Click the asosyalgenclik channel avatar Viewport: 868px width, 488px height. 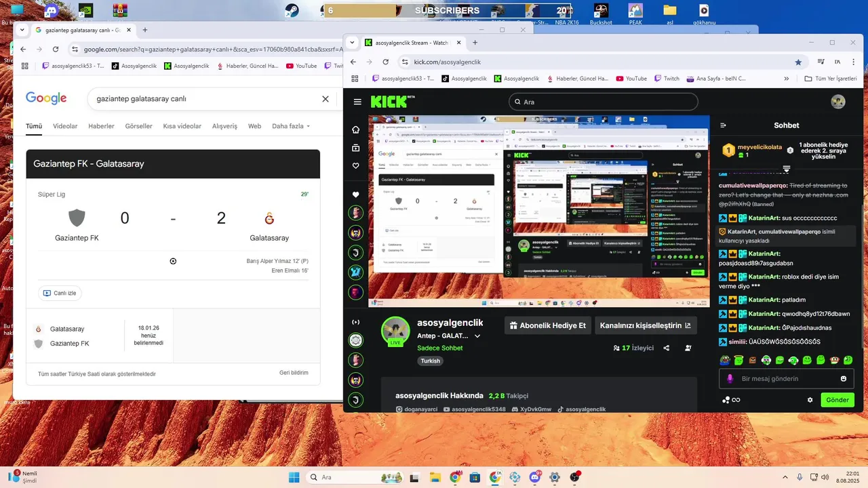coord(395,331)
